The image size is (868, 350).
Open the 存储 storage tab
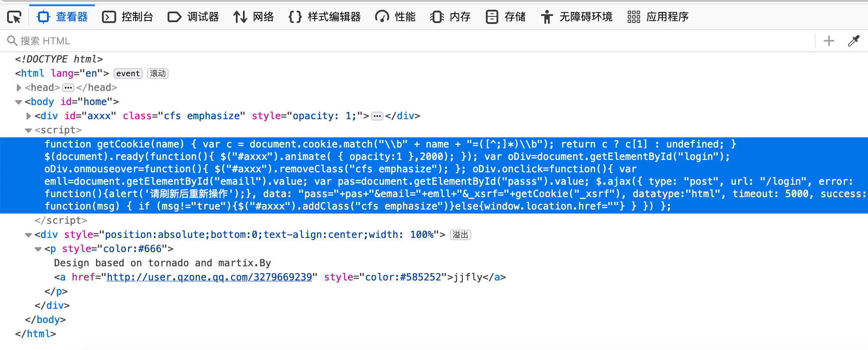[505, 17]
